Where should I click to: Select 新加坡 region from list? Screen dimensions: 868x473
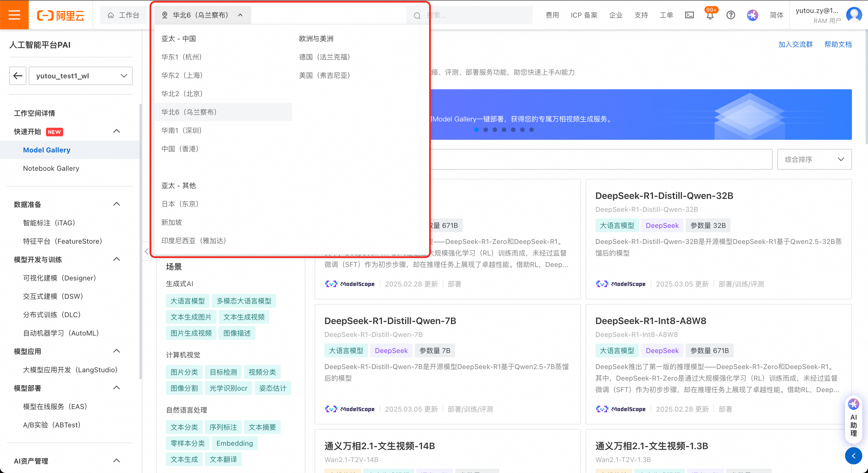[x=172, y=222]
